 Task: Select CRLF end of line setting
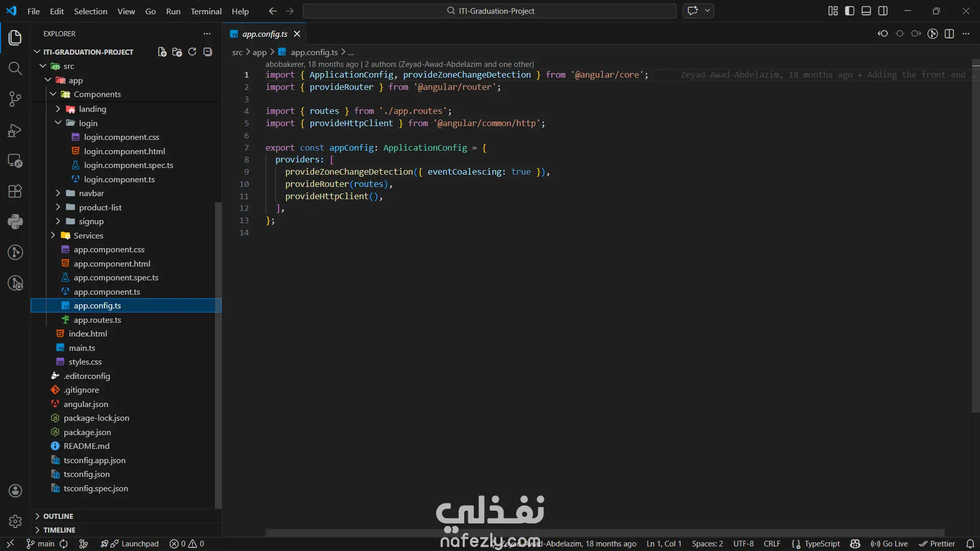772,544
